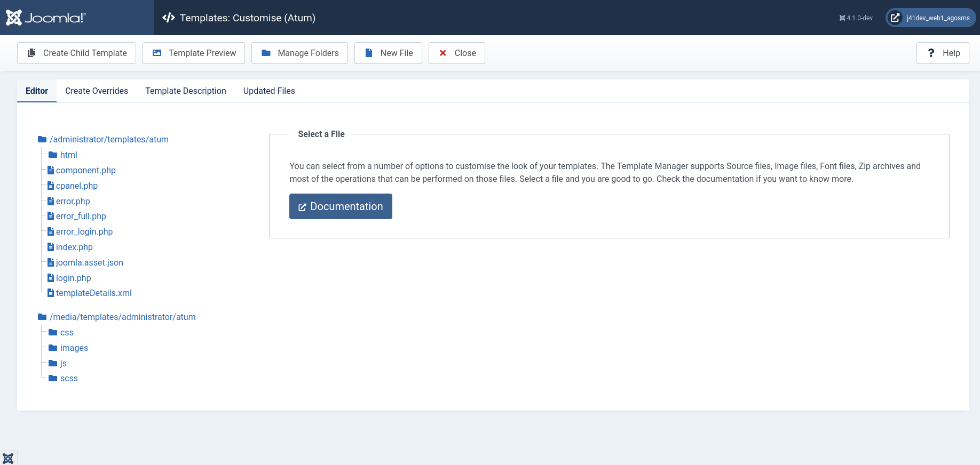Open joomla.asset.json file

[90, 262]
